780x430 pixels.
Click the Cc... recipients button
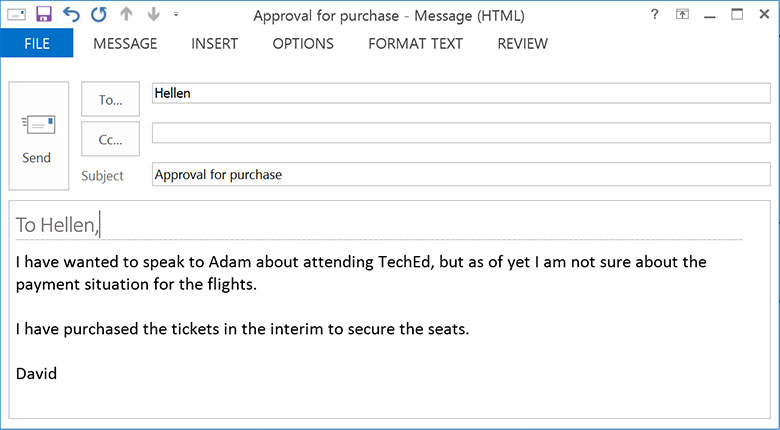pyautogui.click(x=110, y=139)
